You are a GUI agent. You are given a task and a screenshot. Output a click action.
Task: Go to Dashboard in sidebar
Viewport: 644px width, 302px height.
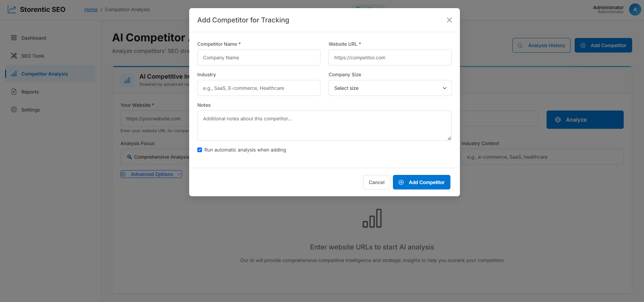click(50, 38)
